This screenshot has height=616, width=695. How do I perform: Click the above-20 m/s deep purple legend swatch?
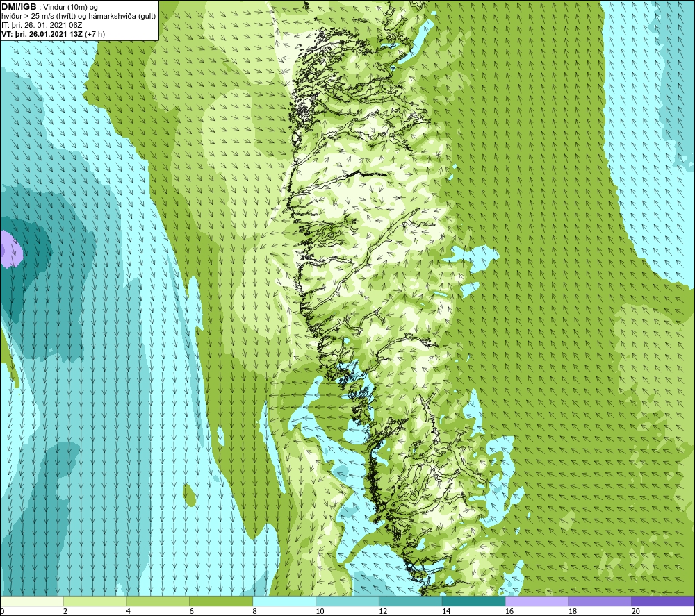click(x=663, y=601)
